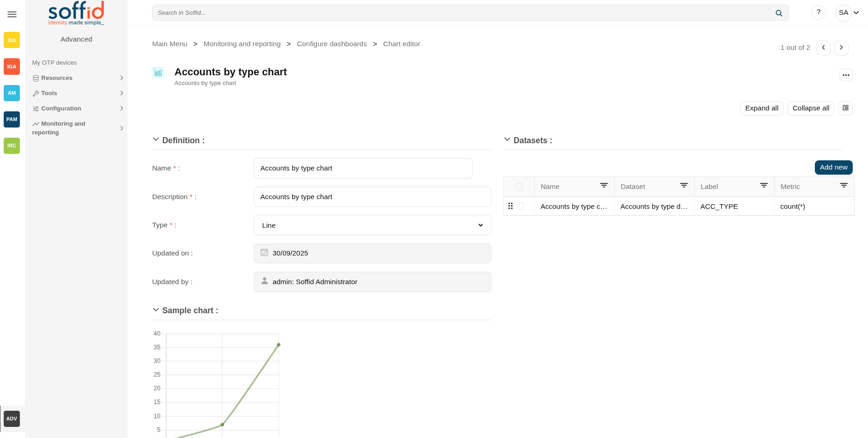Click the ISS module icon
Image resolution: width=868 pixels, height=438 pixels.
pos(12,40)
